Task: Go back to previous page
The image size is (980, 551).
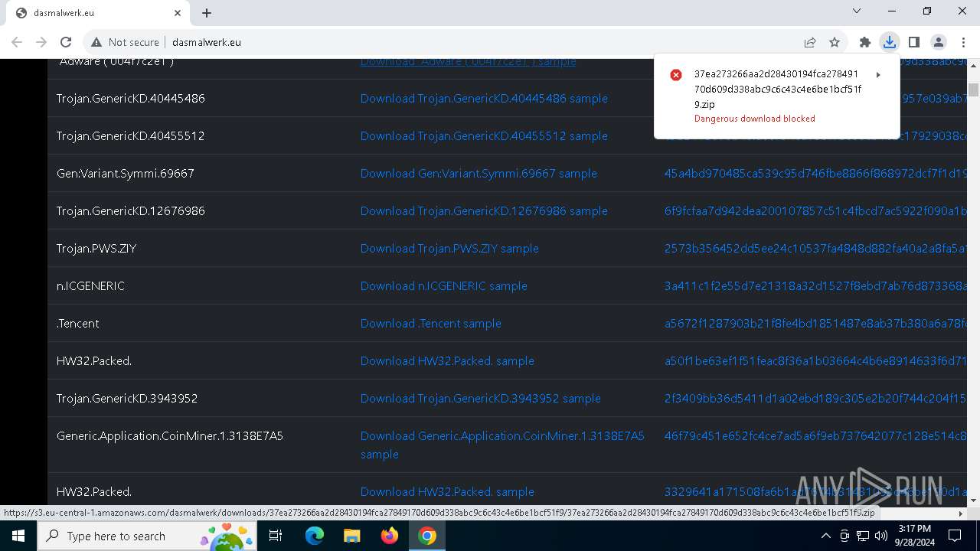Action: coord(17,42)
